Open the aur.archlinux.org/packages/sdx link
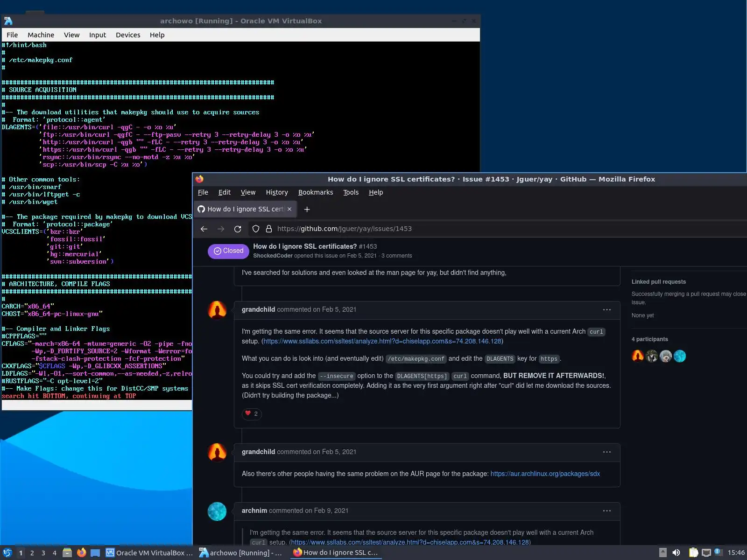747x560 pixels. pos(545,474)
